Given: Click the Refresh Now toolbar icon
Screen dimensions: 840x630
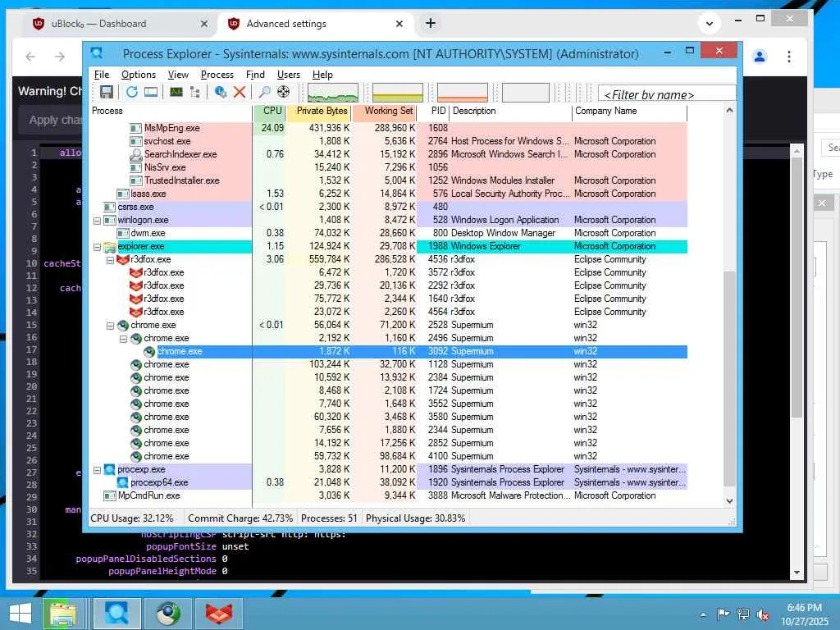Looking at the screenshot, I should [x=132, y=92].
